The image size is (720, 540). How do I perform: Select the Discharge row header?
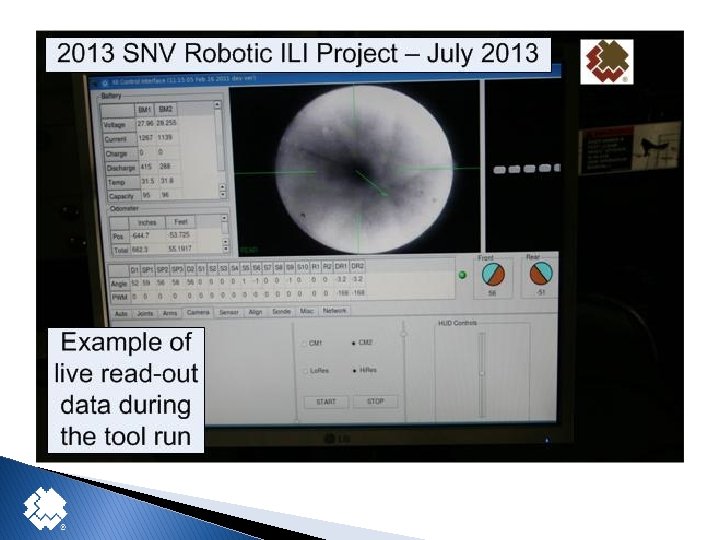coord(122,168)
